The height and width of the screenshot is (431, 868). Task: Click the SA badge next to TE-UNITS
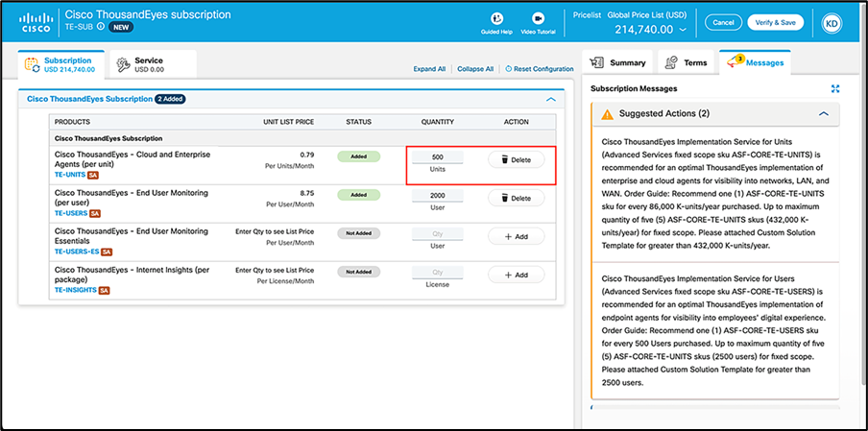92,175
